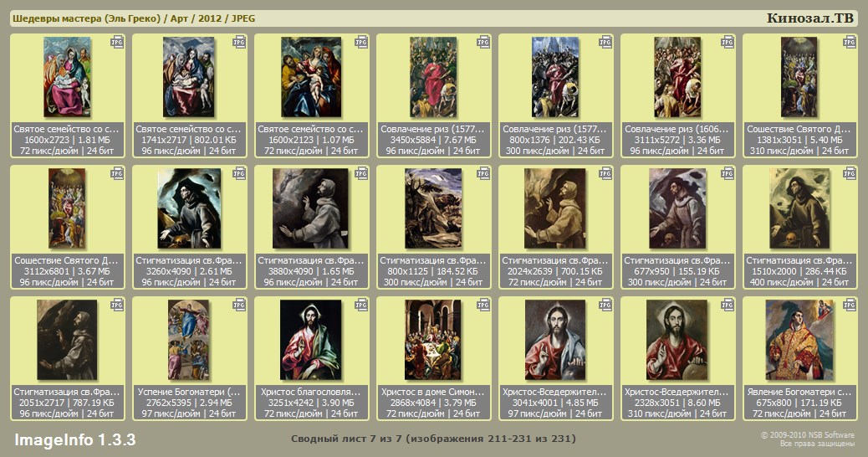Select the JPG badge of the 800x1376 image
This screenshot has height=457, width=868.
click(605, 43)
